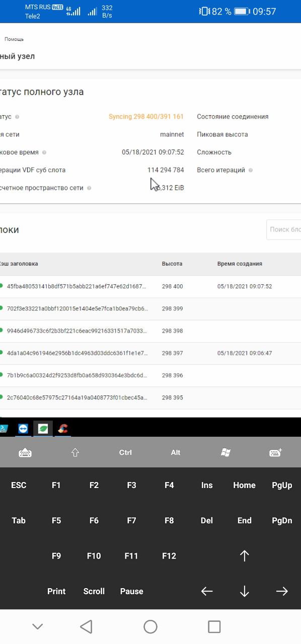Tap the PgUp key
The width and height of the screenshot is (301, 644).
(x=282, y=485)
